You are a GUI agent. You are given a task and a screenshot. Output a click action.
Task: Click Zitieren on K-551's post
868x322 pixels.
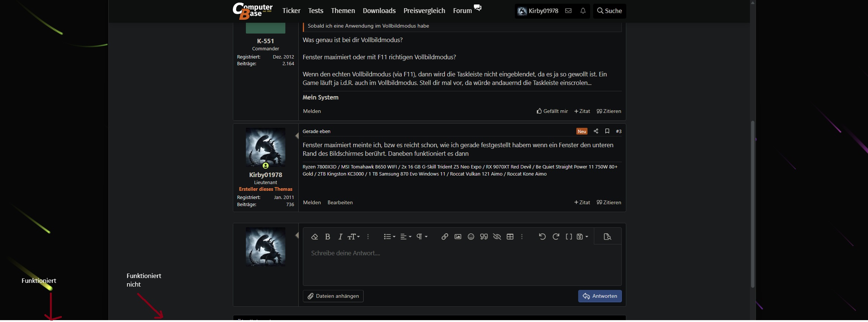click(x=609, y=111)
